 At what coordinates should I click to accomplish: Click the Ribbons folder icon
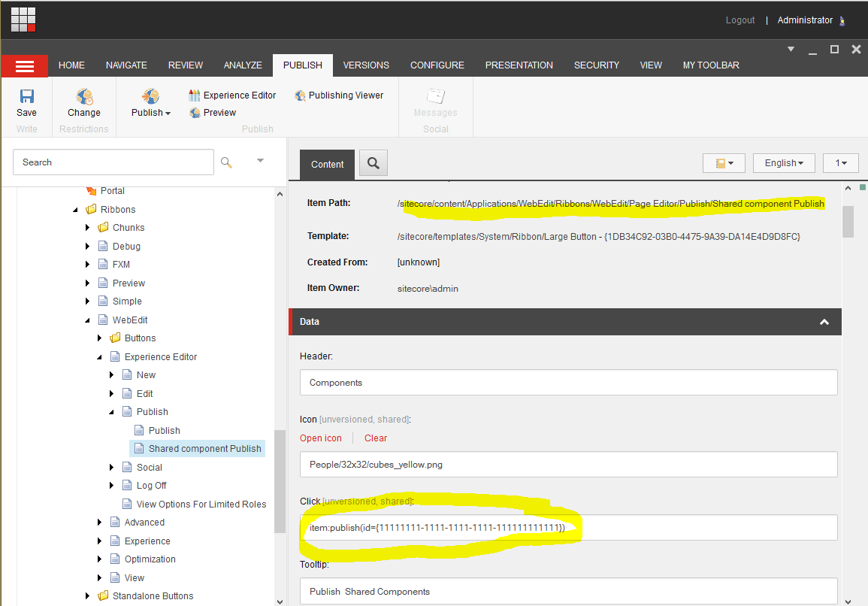click(91, 209)
